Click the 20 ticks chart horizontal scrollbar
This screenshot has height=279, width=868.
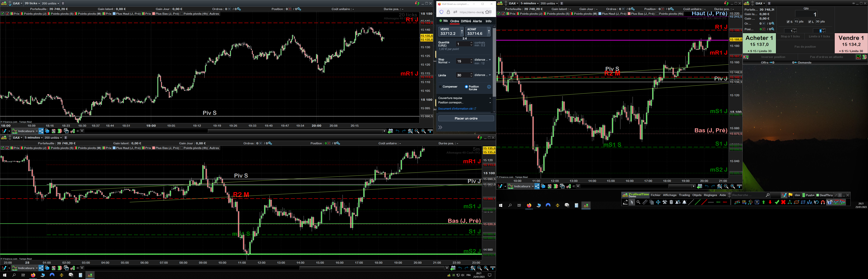(x=232, y=131)
